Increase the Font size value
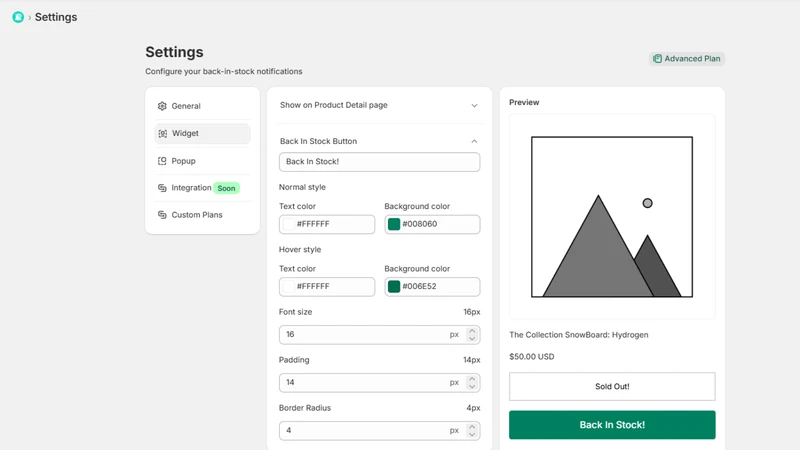Image resolution: width=800 pixels, height=450 pixels. coord(472,331)
